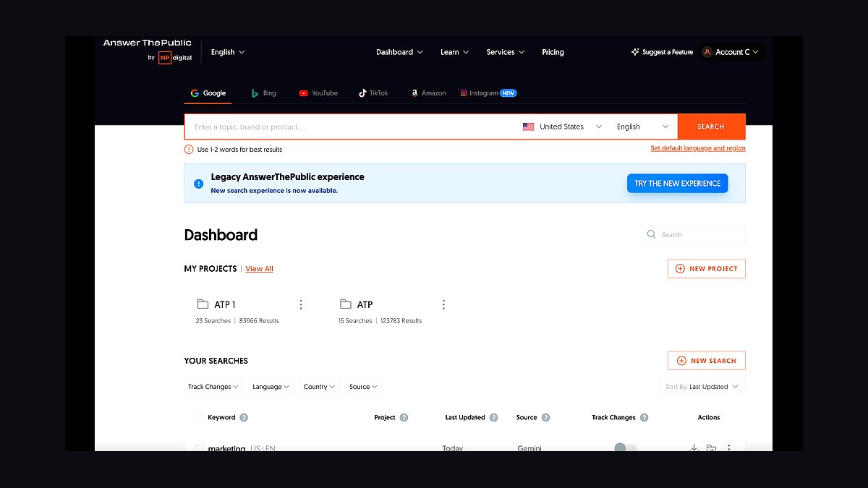Click the NEW SEARCH button
The width and height of the screenshot is (868, 488).
tap(707, 361)
